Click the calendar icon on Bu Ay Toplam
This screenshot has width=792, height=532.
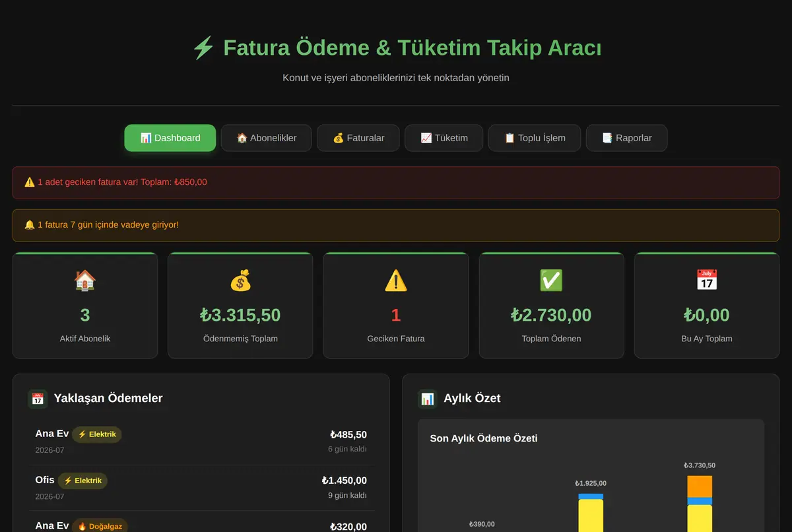click(x=707, y=281)
